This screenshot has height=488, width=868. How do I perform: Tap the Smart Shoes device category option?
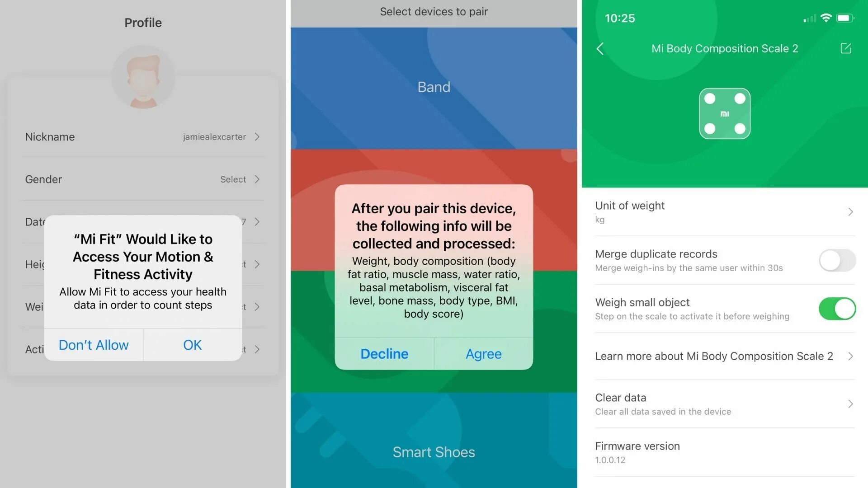(x=434, y=451)
